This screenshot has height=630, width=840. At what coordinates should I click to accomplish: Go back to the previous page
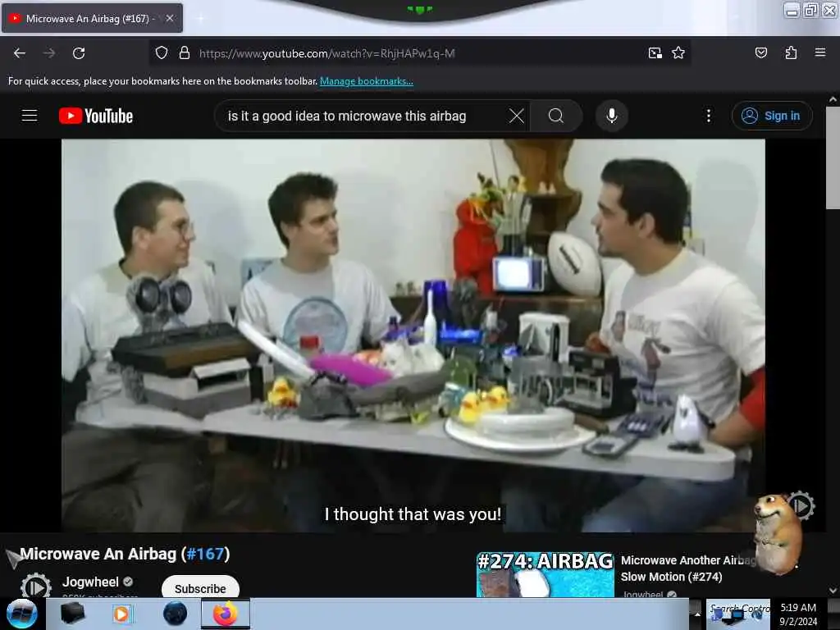[x=20, y=53]
